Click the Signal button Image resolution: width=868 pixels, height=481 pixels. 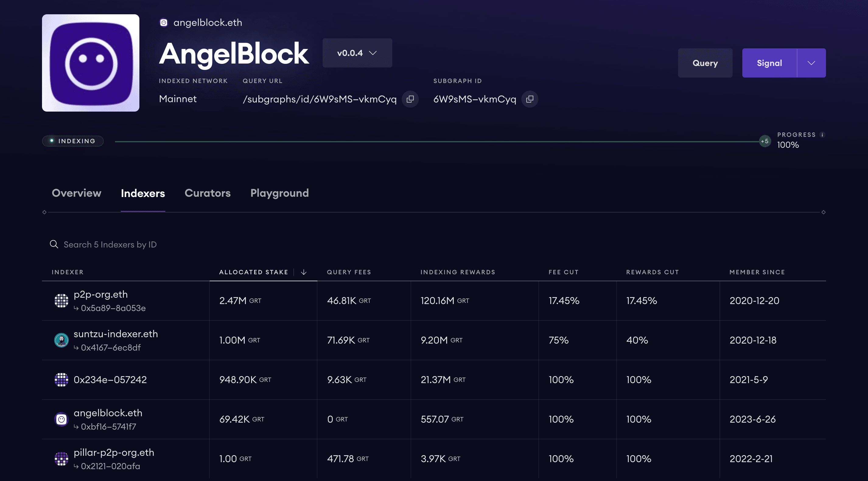coord(769,63)
